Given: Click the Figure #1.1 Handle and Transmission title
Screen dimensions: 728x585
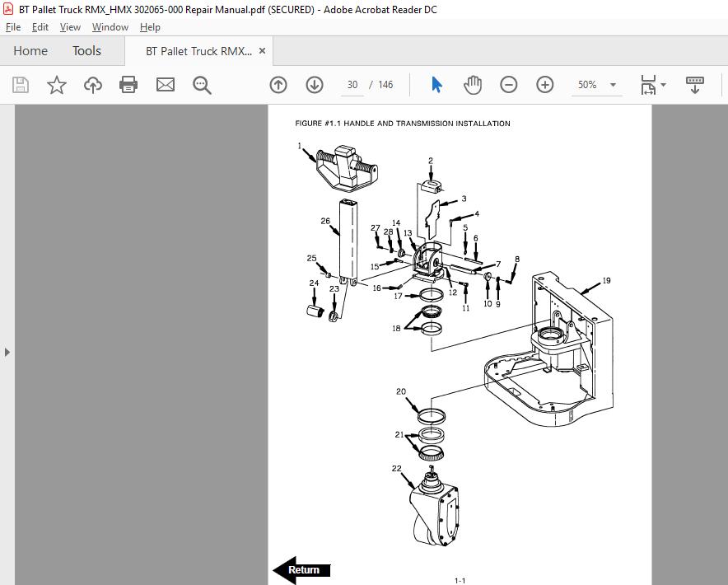Looking at the screenshot, I should [403, 124].
